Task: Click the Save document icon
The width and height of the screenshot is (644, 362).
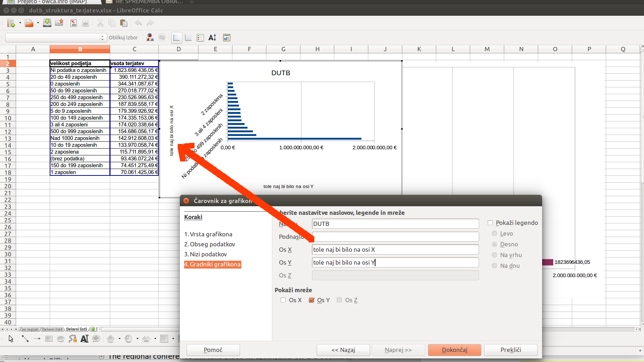Action: pos(47,23)
